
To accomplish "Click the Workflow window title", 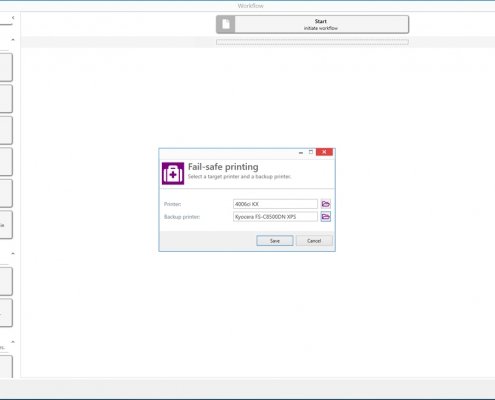I will [x=251, y=6].
